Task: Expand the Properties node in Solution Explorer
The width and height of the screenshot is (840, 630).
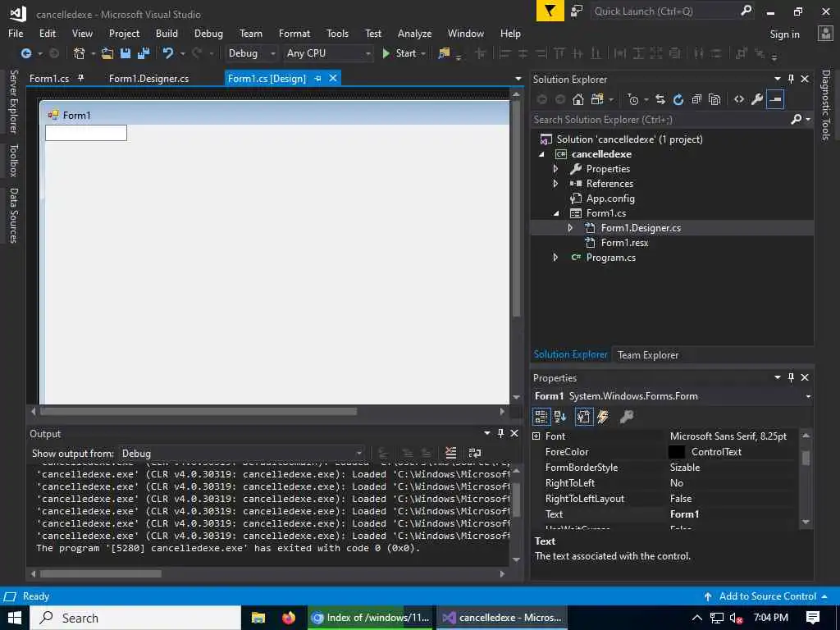Action: (x=555, y=169)
